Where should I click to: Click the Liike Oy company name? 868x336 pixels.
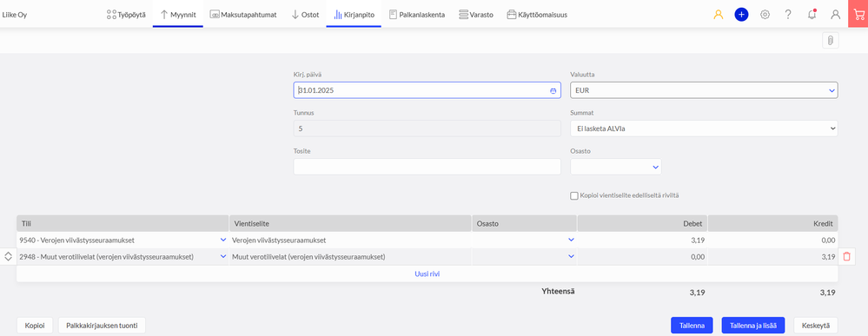coord(15,15)
